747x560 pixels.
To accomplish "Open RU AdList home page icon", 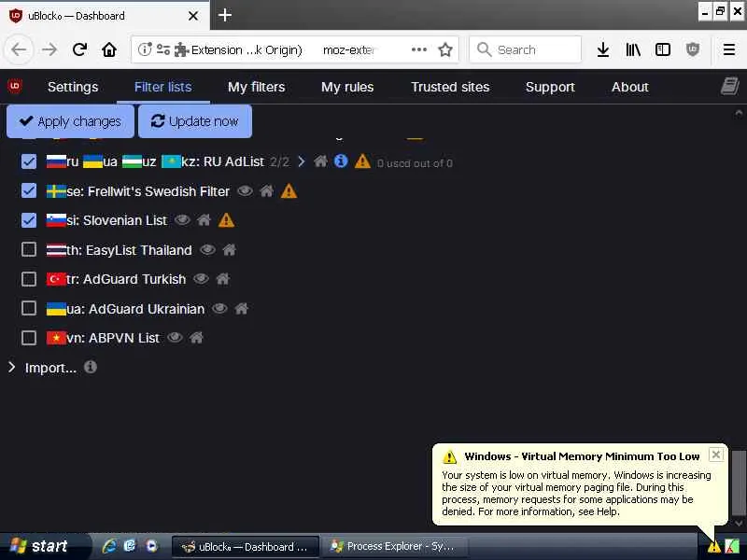I will click(x=320, y=161).
